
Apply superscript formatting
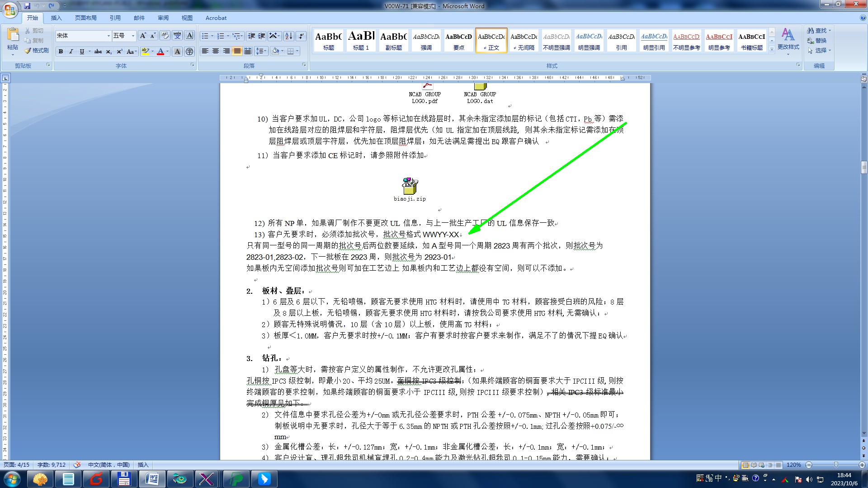[119, 52]
